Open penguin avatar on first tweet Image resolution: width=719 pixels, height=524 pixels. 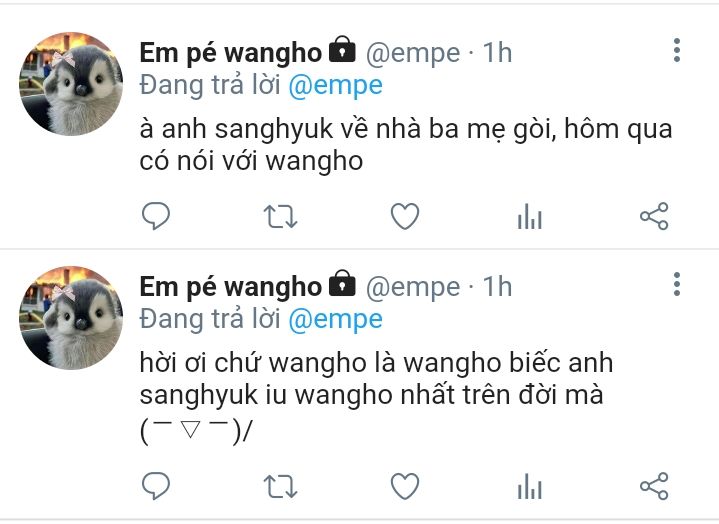tap(71, 84)
